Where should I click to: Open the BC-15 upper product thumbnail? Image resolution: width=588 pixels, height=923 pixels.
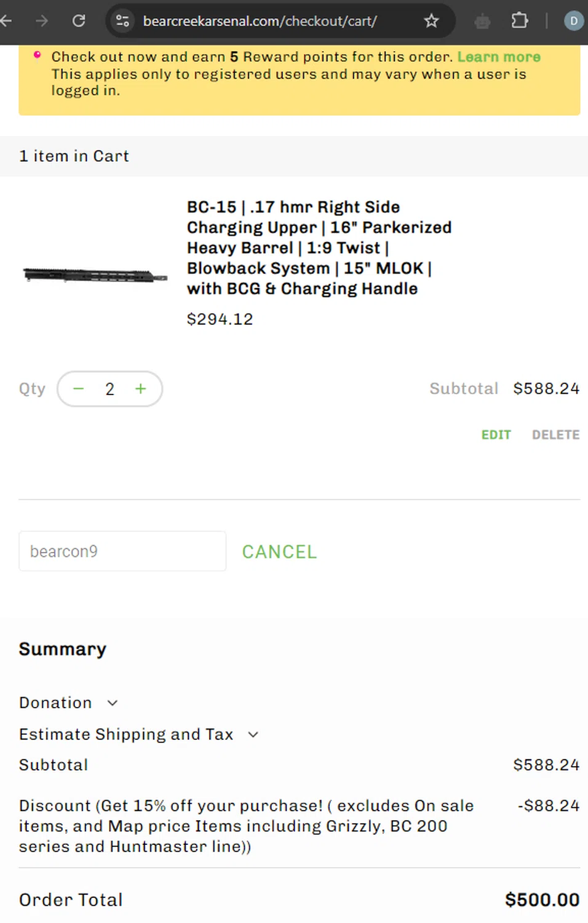pos(95,275)
